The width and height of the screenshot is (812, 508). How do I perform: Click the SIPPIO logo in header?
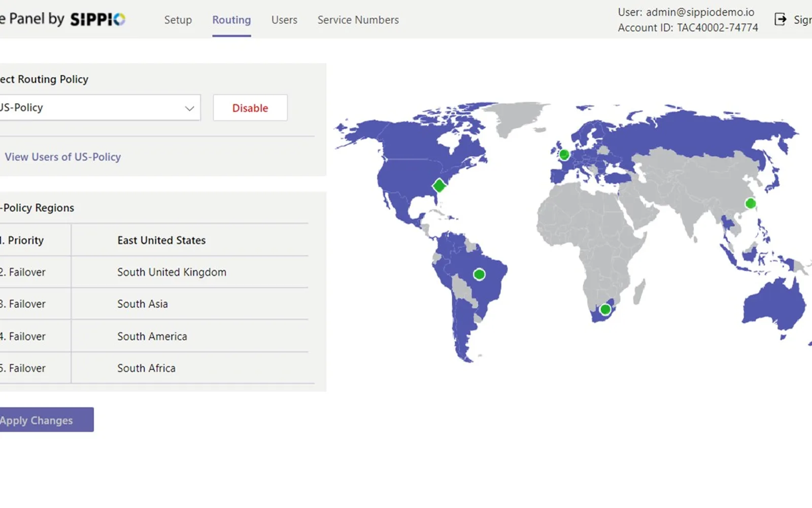pos(97,19)
